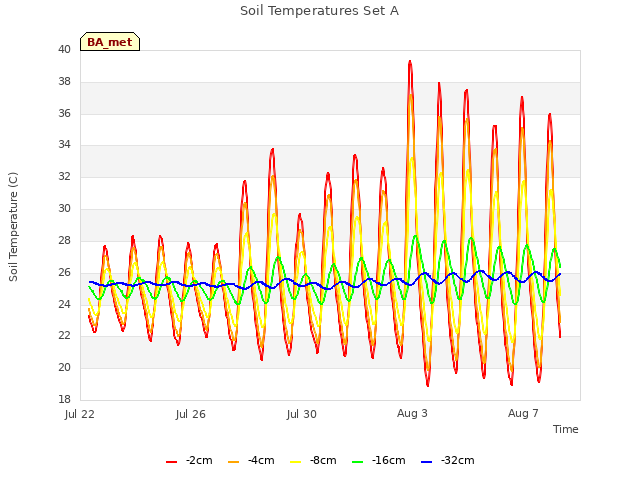The image size is (640, 480).
Task: Click the Soil Temperature (C) axis label
Action: click(13, 227)
